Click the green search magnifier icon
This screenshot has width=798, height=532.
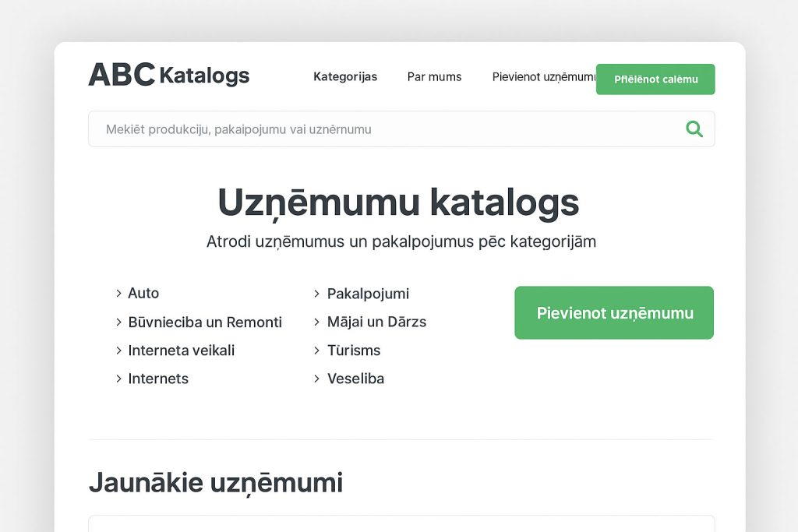pyautogui.click(x=694, y=129)
